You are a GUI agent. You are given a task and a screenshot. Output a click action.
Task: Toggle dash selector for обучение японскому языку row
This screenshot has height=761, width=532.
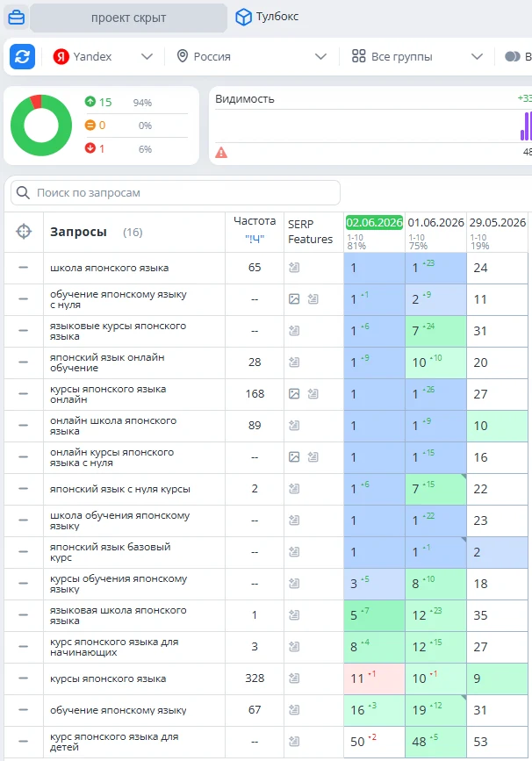click(x=24, y=709)
